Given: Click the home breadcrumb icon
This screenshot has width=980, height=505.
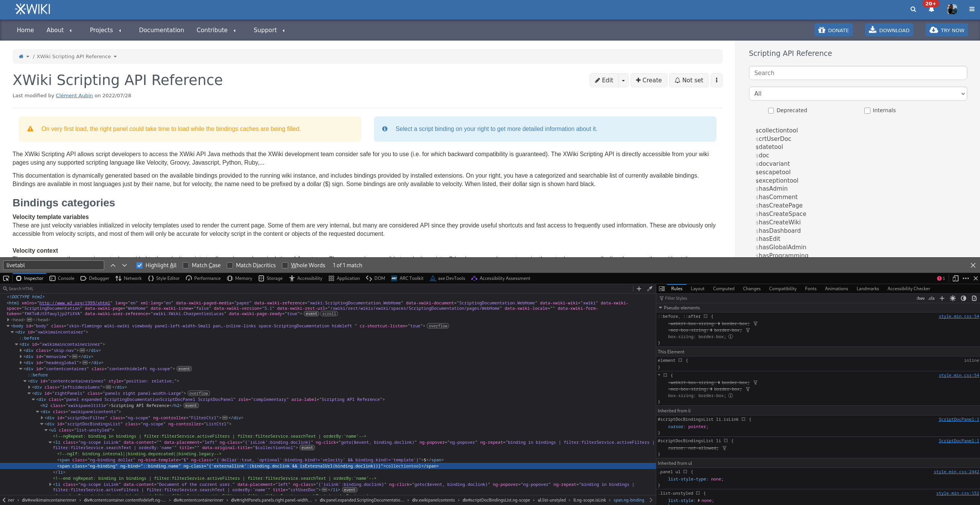Looking at the screenshot, I should (x=21, y=56).
